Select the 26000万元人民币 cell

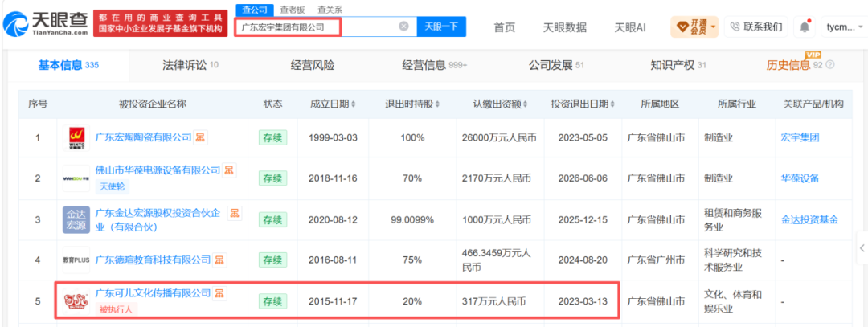pos(499,137)
